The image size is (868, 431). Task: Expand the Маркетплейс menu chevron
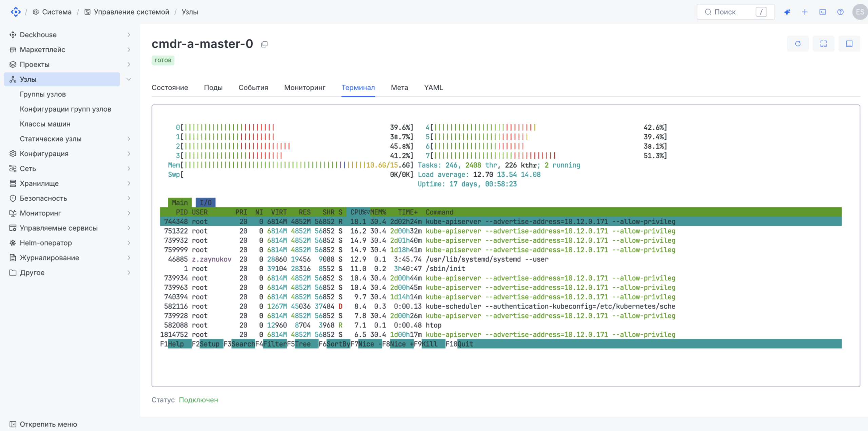pos(129,50)
